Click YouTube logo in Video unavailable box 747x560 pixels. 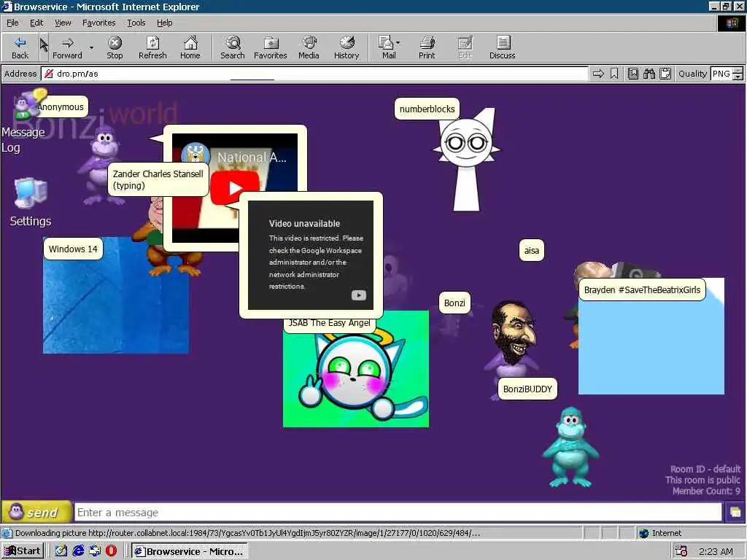[359, 295]
